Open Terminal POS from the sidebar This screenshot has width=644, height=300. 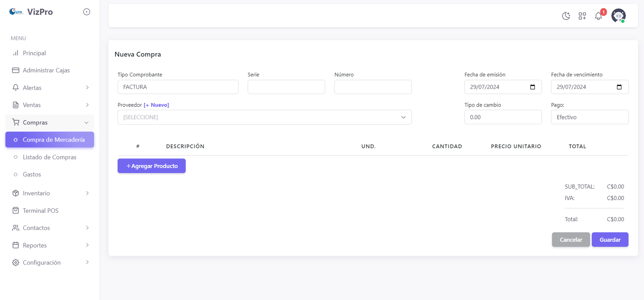40,211
